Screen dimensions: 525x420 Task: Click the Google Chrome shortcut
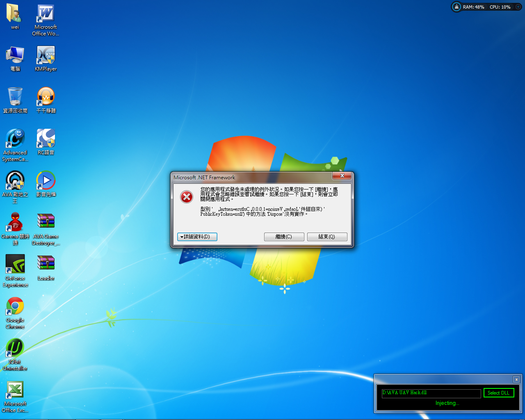coord(15,313)
